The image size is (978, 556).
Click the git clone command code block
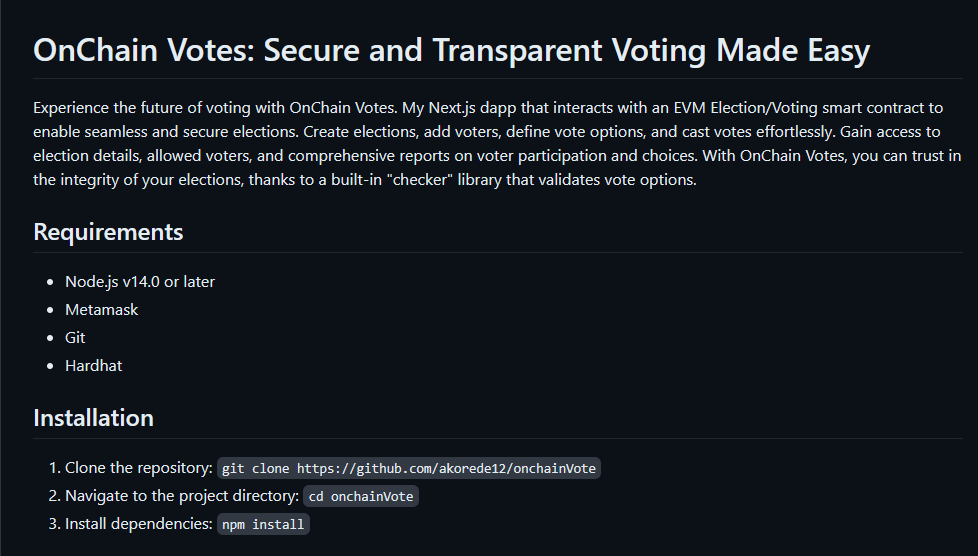coord(408,468)
